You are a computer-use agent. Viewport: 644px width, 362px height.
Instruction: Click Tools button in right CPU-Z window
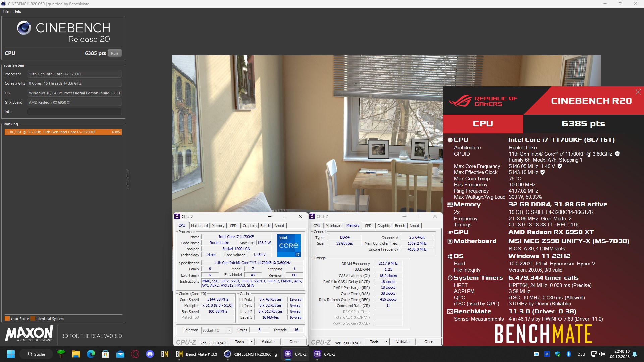[x=374, y=342]
